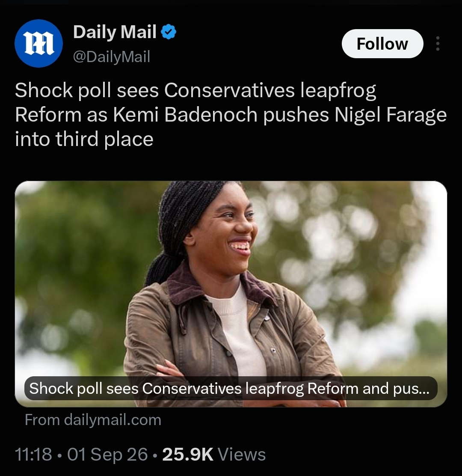The image size is (462, 476).
Task: Open the article preview photo
Action: [x=231, y=294]
